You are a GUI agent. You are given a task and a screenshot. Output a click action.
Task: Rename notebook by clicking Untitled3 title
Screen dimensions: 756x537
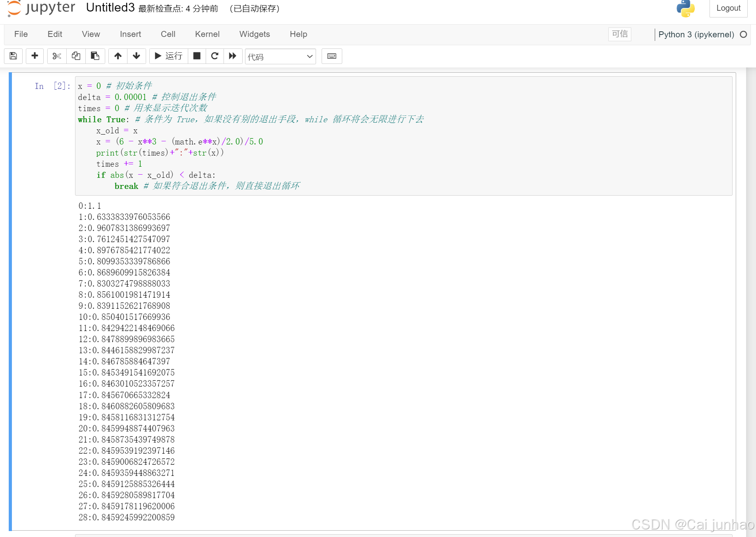pyautogui.click(x=110, y=8)
